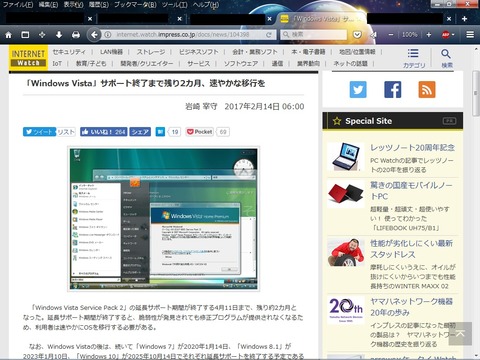Open the ヤマハネットワーク機器20年の歩み link

[411, 307]
